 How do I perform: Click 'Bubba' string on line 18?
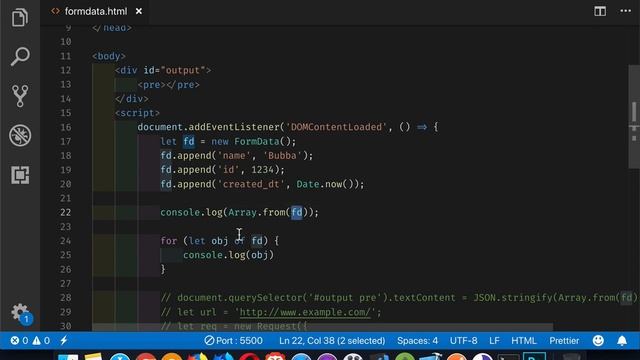[282, 156]
